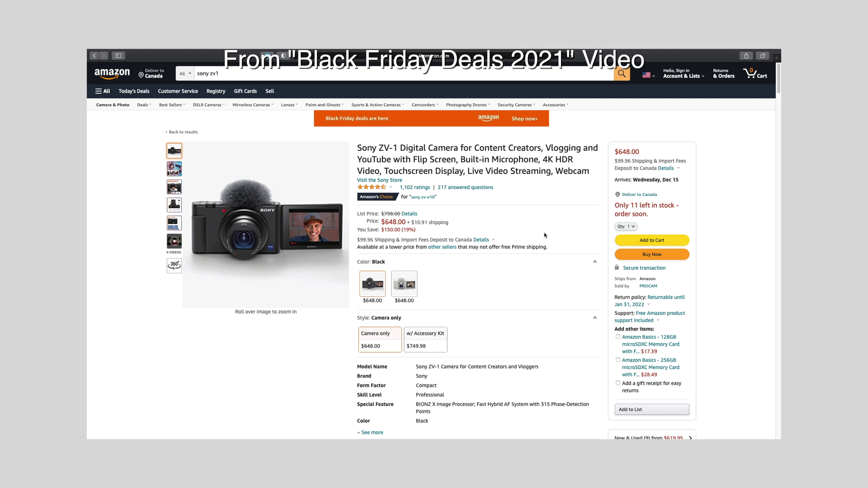Enable gift receipt for easy returns

tap(618, 383)
